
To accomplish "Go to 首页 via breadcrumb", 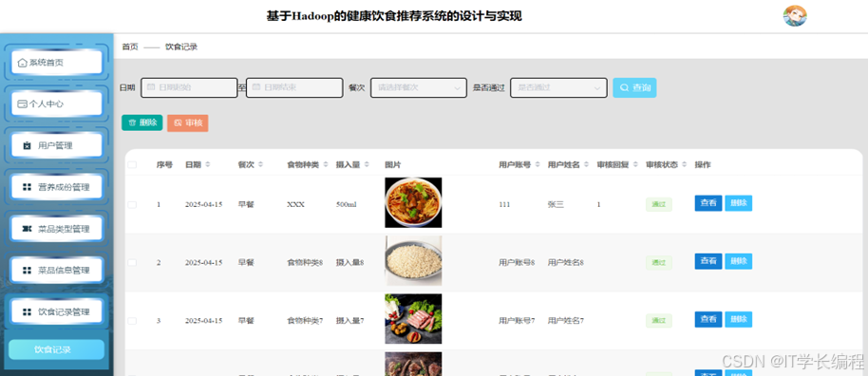I will click(130, 47).
